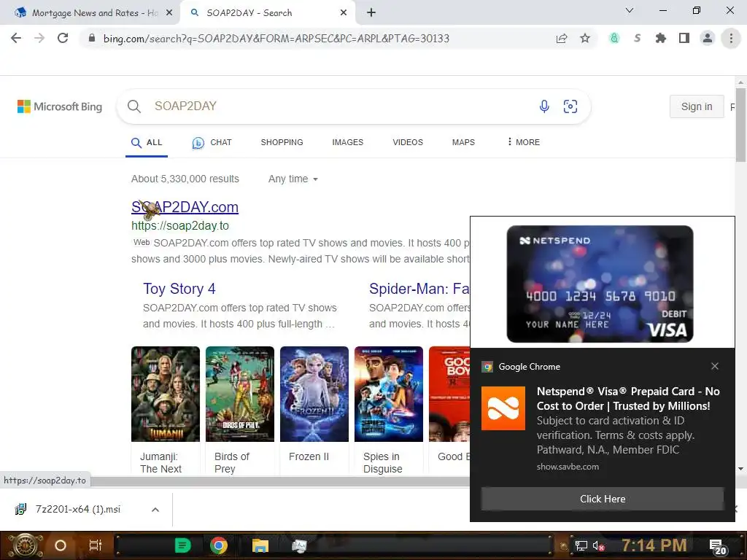Open the green extension icon in toolbar
The width and height of the screenshot is (747, 560).
pyautogui.click(x=614, y=39)
